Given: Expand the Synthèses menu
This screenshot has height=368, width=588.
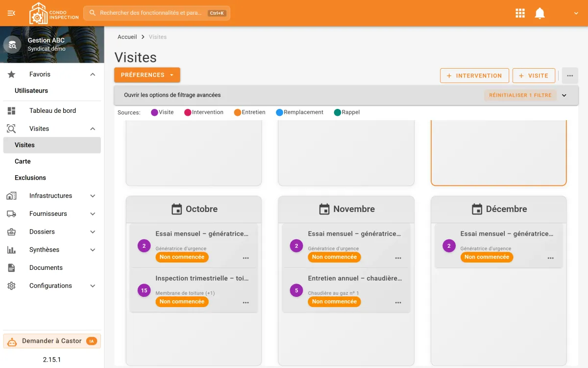Looking at the screenshot, I should pyautogui.click(x=93, y=250).
